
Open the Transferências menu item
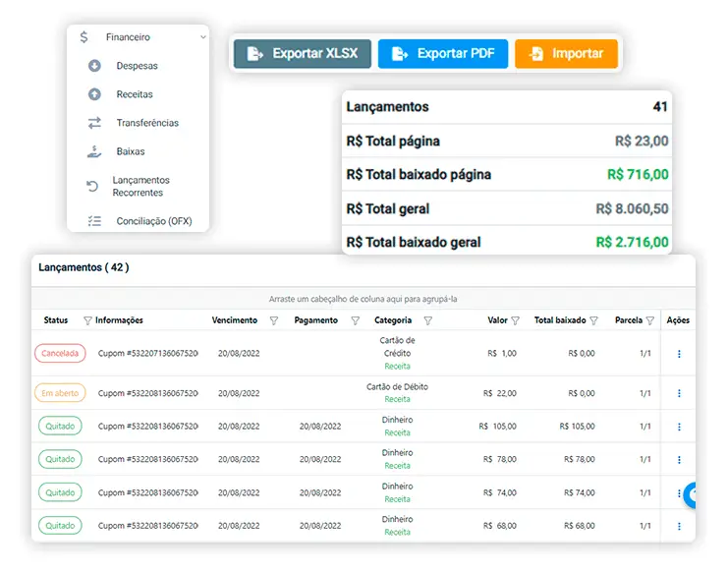pyautogui.click(x=147, y=123)
